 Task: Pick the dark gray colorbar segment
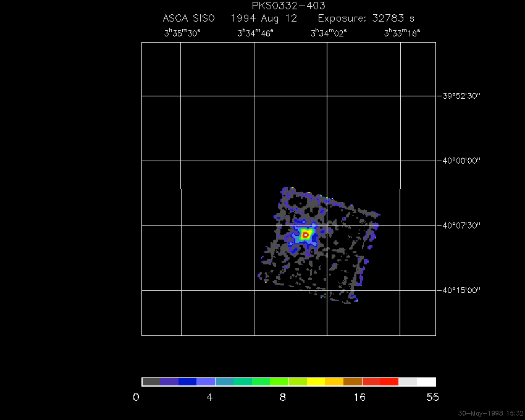click(151, 382)
